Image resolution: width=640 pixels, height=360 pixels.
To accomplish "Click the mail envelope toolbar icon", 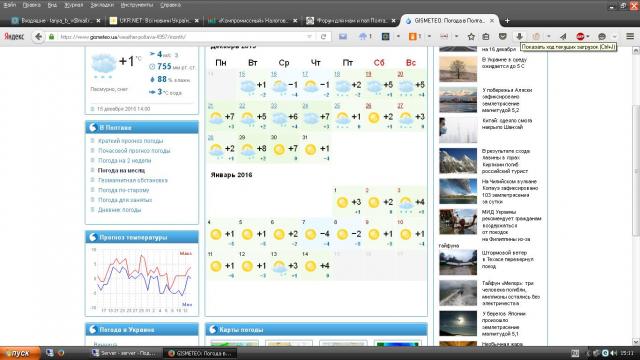I will 343,37.
